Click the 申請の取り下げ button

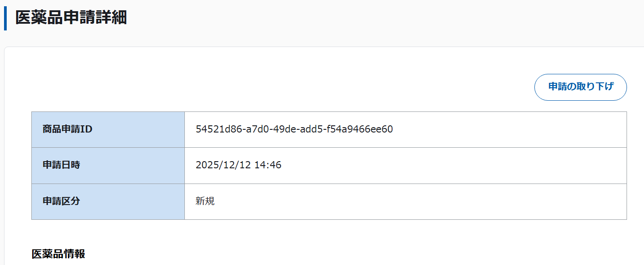(x=580, y=87)
